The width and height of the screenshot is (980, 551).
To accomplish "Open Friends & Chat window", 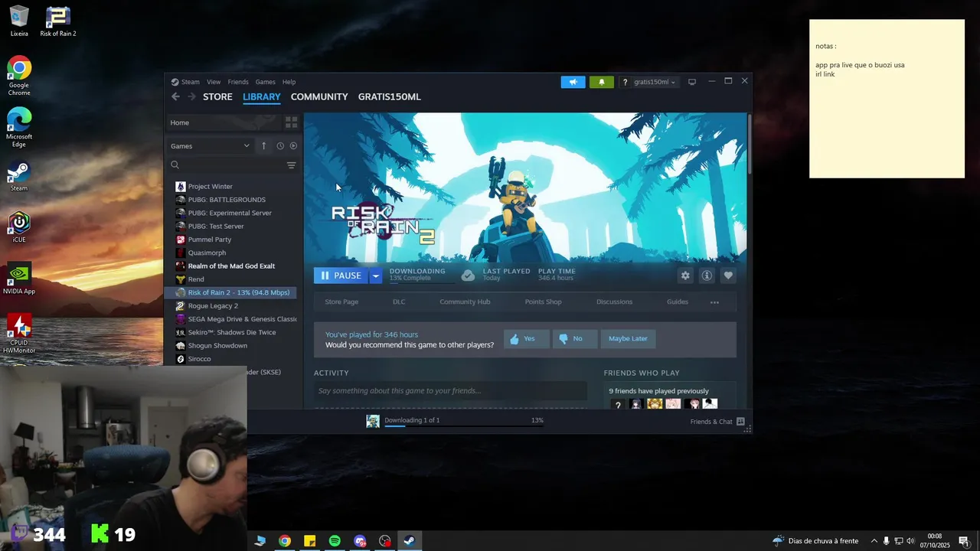I will (717, 422).
